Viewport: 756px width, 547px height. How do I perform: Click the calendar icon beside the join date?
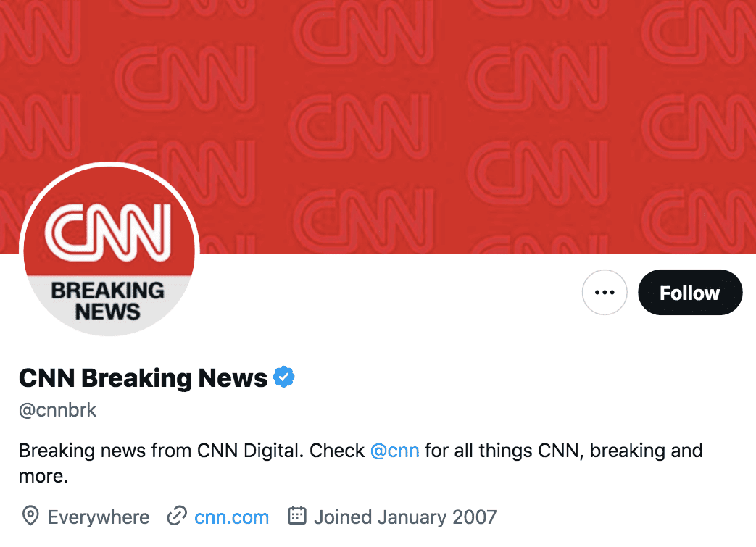tap(297, 517)
